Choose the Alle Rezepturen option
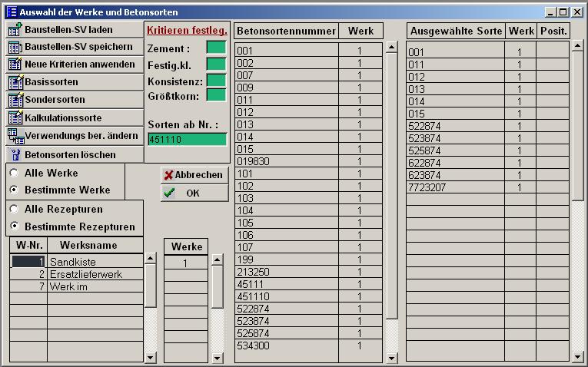Screen dimensions: 588x367 point(14,209)
